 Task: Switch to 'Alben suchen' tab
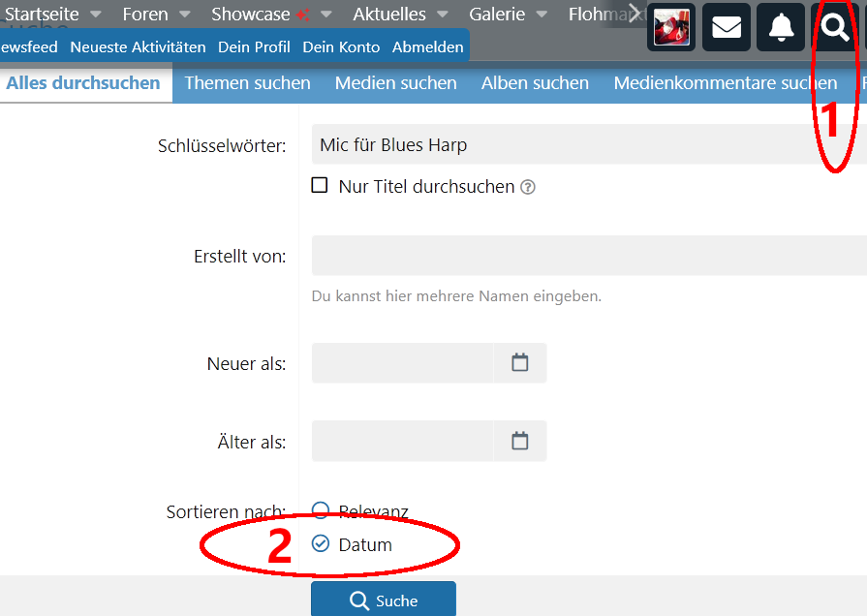tap(536, 83)
